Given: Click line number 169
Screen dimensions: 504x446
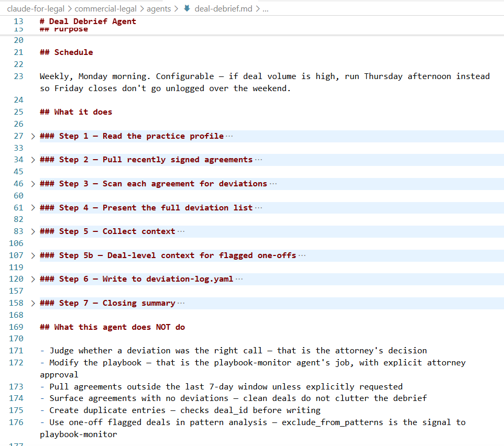Looking at the screenshot, I should 16,327.
